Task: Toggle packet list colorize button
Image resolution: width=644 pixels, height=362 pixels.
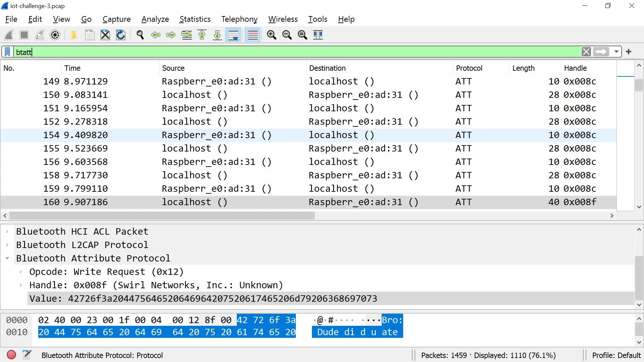Action: pyautogui.click(x=253, y=35)
